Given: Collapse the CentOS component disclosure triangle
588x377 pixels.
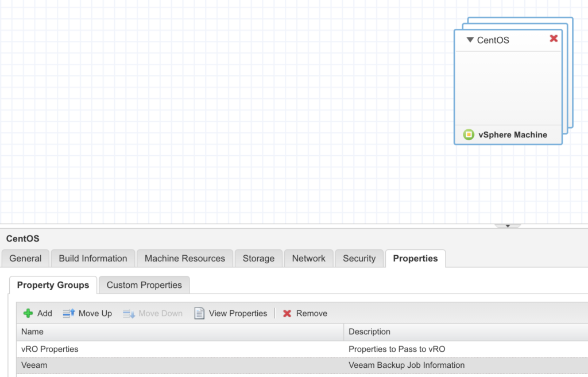Looking at the screenshot, I should (x=470, y=40).
